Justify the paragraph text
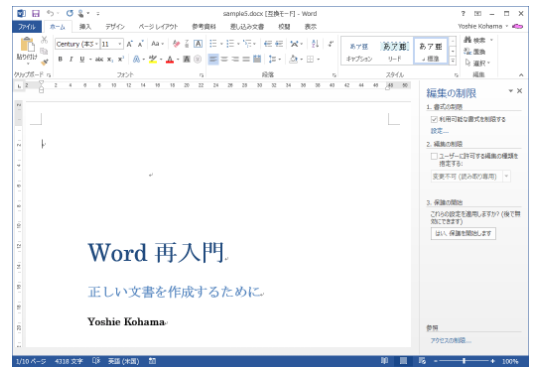Image resolution: width=536 pixels, height=376 pixels. (246, 59)
